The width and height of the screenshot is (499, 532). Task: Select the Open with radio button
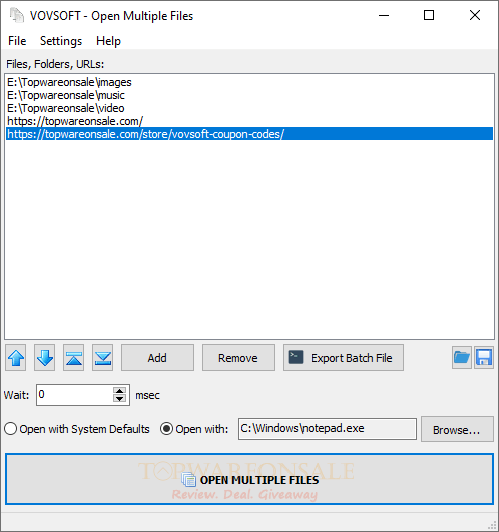tap(194, 429)
